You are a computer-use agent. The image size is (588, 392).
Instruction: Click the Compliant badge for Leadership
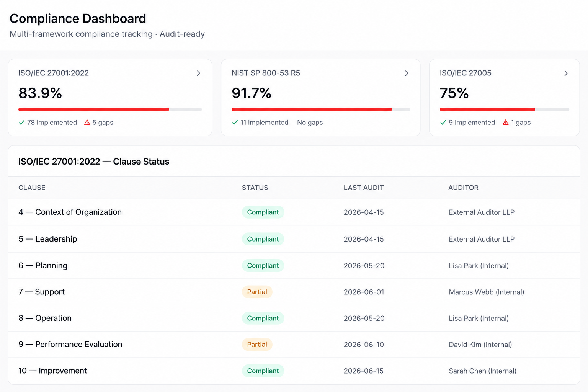263,239
